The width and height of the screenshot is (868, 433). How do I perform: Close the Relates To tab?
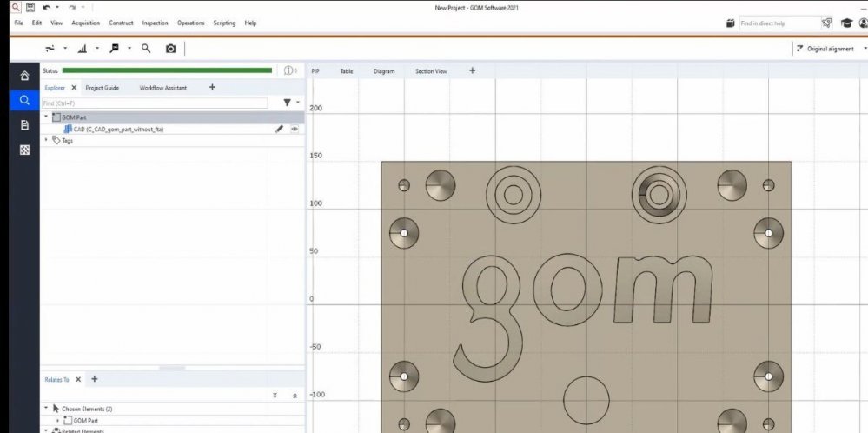(78, 380)
